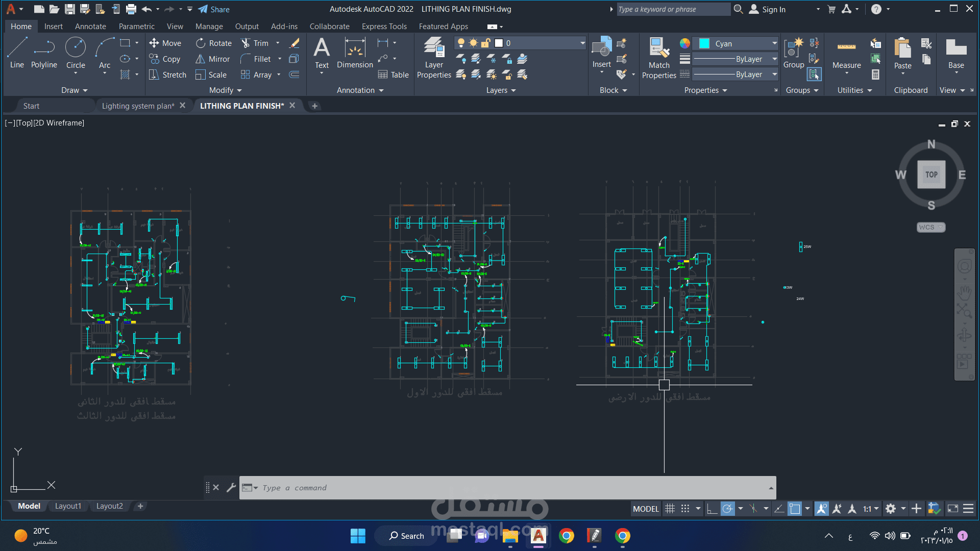The height and width of the screenshot is (551, 980).
Task: Click the Erase tool icon
Action: pyautogui.click(x=295, y=43)
